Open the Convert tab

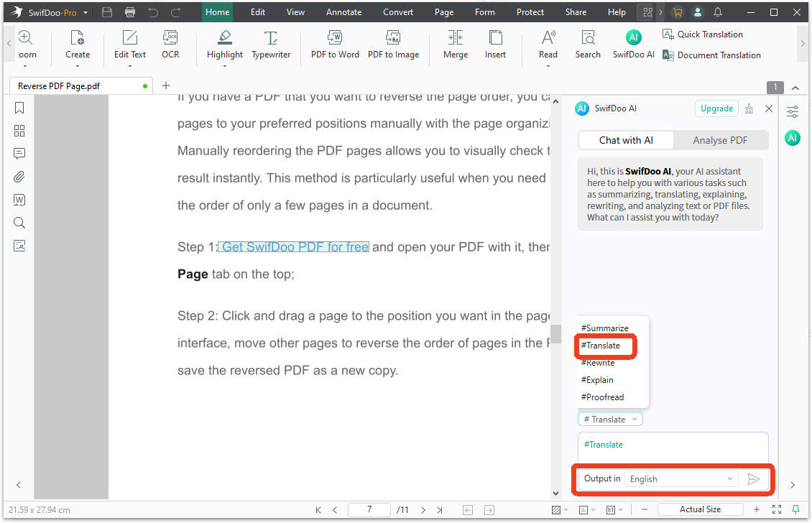(x=398, y=12)
